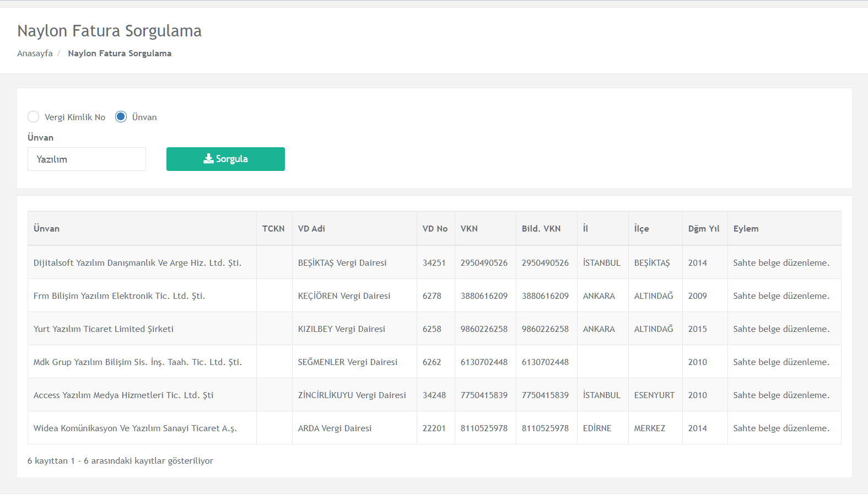Screen dimensions: 868x499
Task: Click the ESENYURT district cell
Action: [x=655, y=395]
